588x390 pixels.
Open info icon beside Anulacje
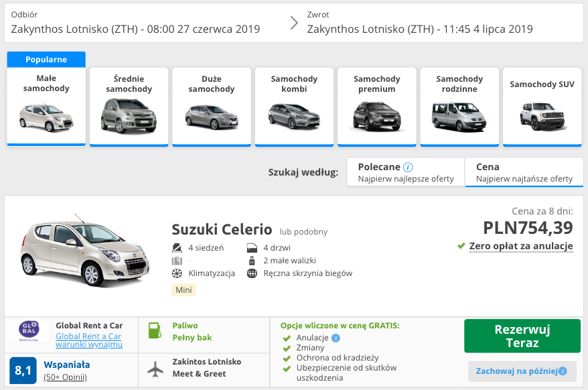click(336, 338)
